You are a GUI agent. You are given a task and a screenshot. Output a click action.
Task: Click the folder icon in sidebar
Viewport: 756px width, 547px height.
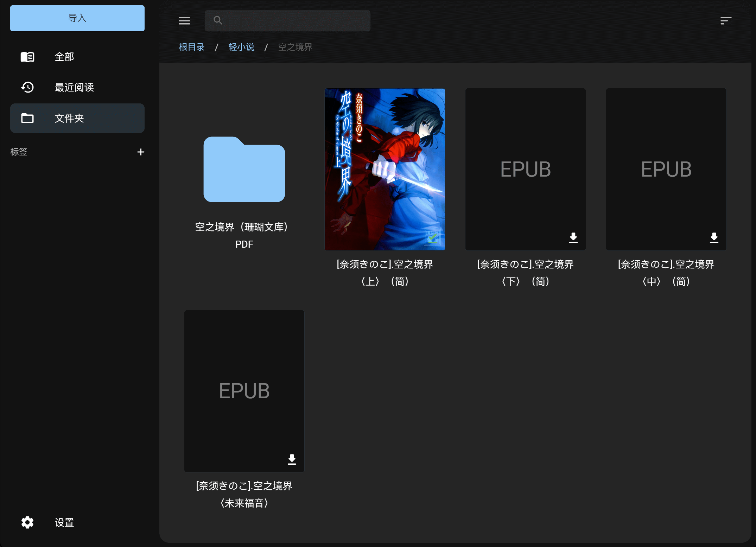[27, 118]
